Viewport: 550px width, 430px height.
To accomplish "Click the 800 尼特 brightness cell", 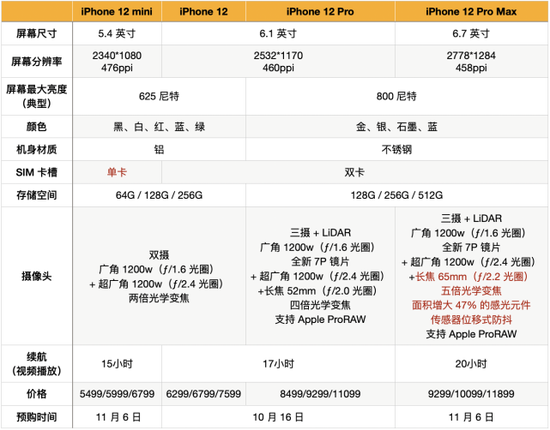I will (x=397, y=96).
